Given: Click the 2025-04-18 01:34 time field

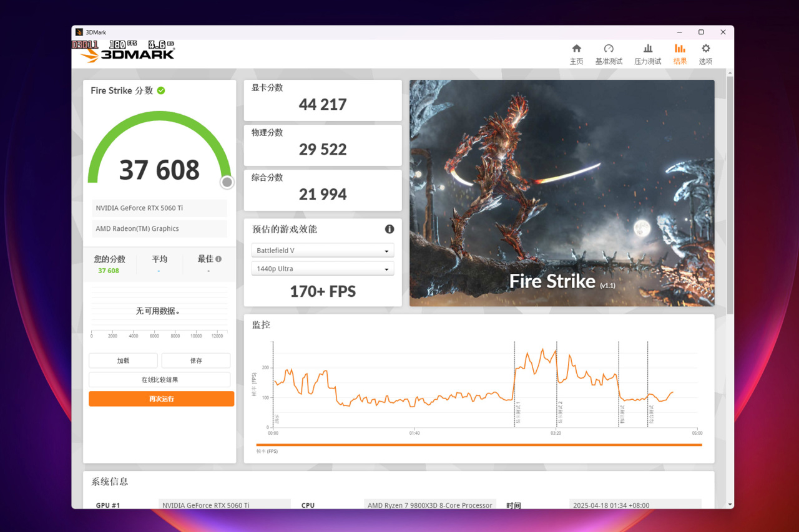Looking at the screenshot, I should point(635,505).
